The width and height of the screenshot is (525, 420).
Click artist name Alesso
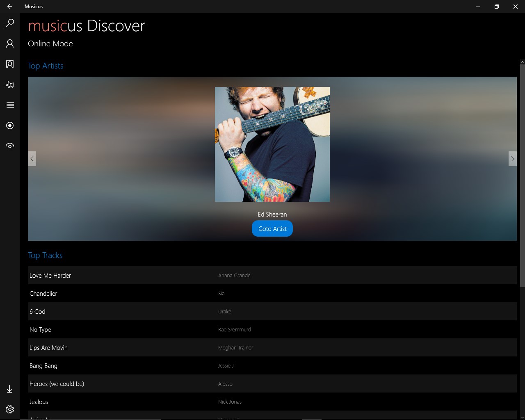click(225, 383)
